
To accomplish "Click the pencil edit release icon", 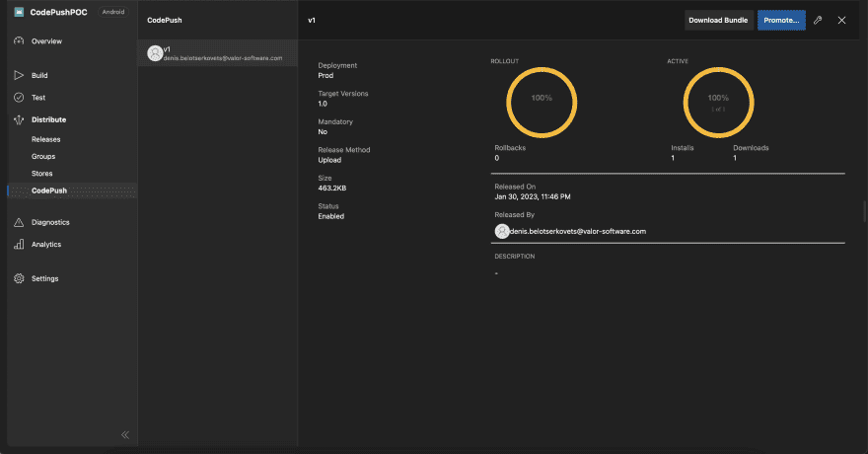I will (818, 20).
